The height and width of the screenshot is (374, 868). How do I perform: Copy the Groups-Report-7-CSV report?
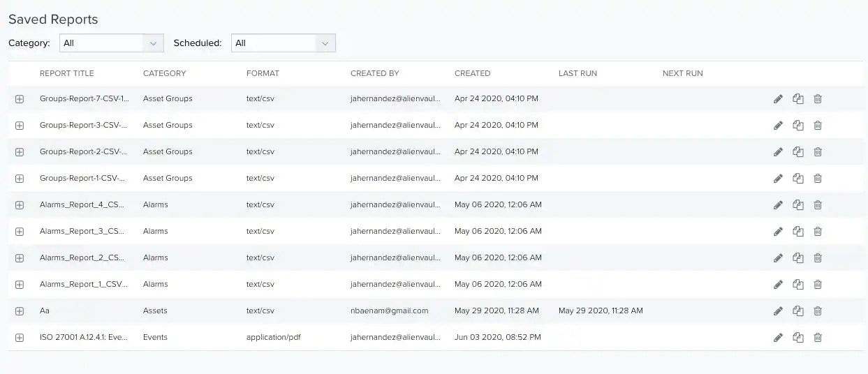[x=798, y=99]
